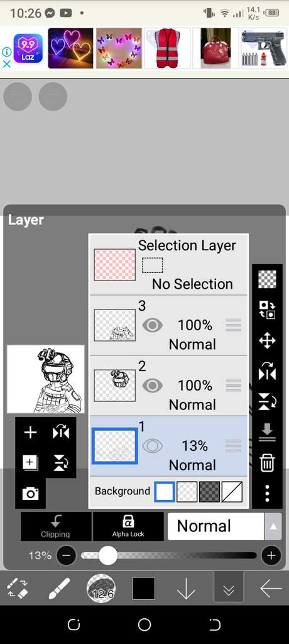Image resolution: width=289 pixels, height=644 pixels.
Task: Open the Normal blend mode dropdown
Action: [216, 526]
